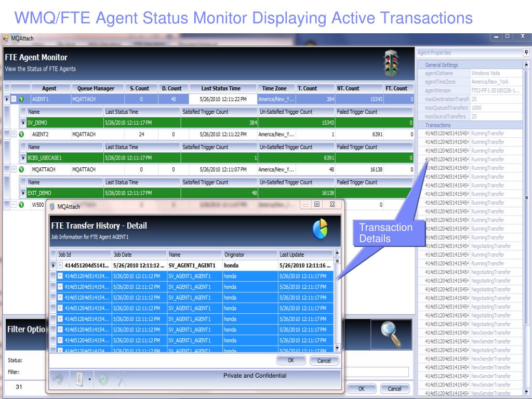Sort by the FT. Count column header
This screenshot has width=532, height=399.
[398, 88]
